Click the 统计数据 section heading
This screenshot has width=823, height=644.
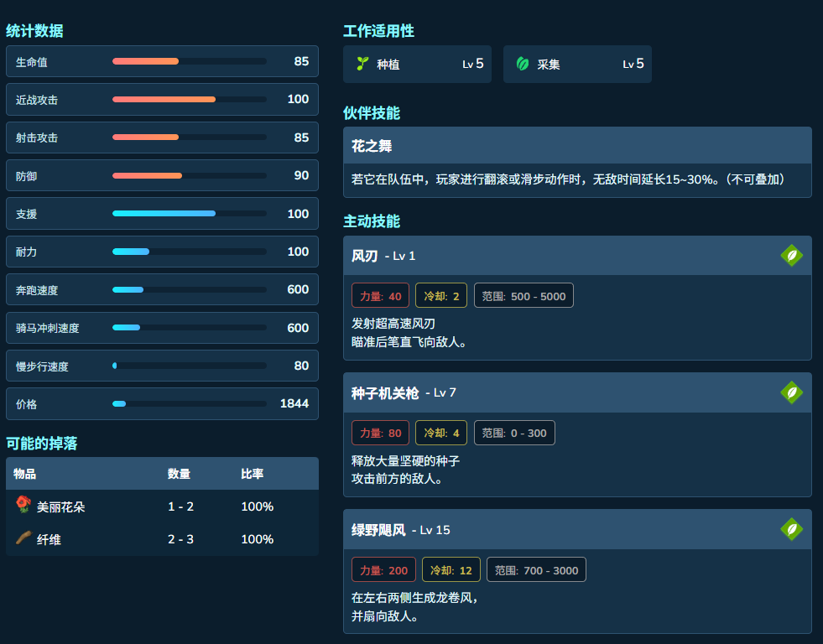(34, 31)
